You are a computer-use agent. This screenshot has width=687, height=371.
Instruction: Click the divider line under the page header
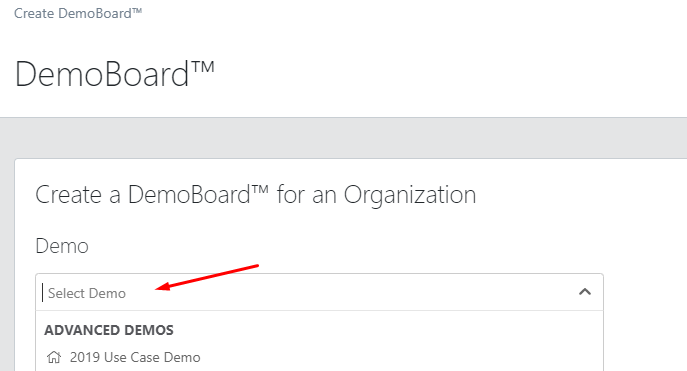(x=344, y=117)
